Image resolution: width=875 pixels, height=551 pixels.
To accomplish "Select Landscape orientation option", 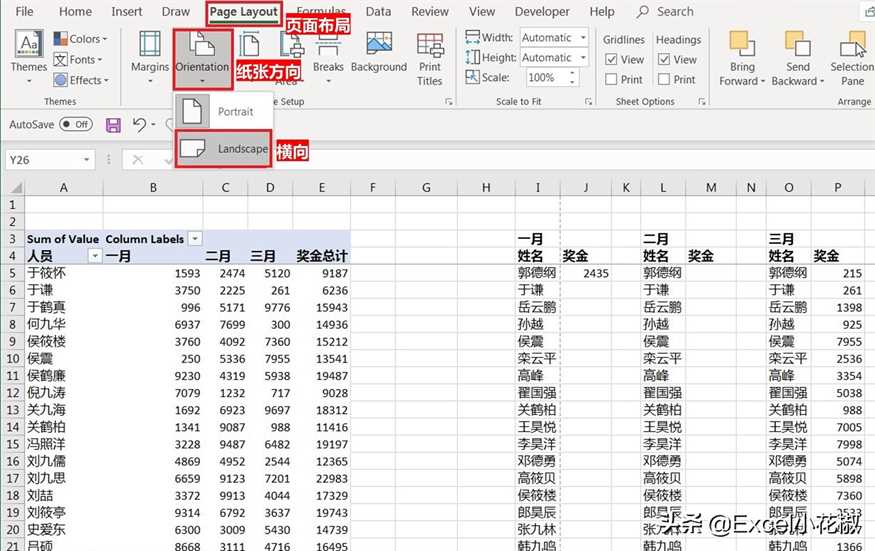I will click(x=224, y=148).
